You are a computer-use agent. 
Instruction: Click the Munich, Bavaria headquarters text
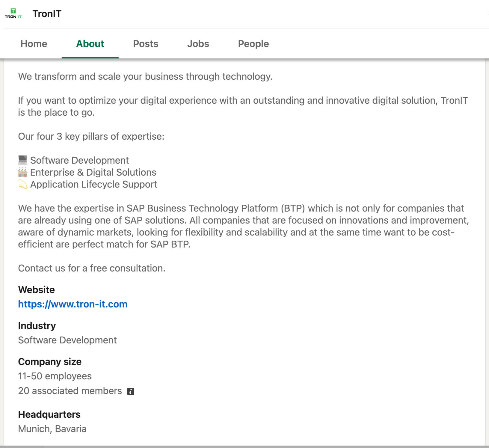pyautogui.click(x=52, y=429)
